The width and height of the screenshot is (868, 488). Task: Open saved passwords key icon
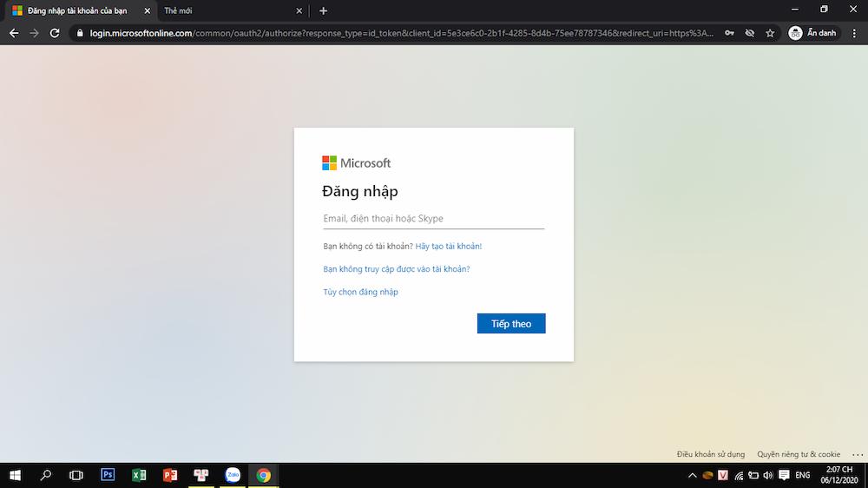pyautogui.click(x=730, y=33)
